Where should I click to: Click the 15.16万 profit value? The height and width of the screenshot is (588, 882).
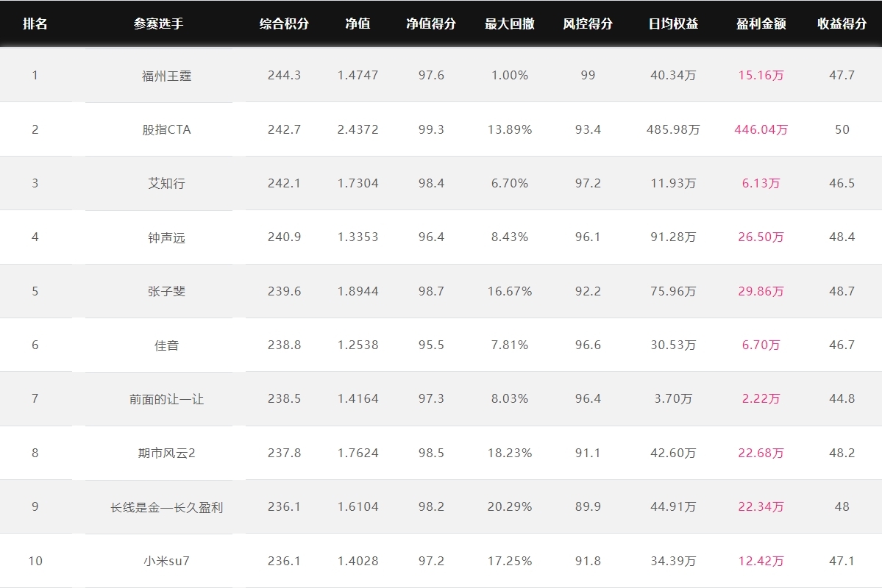point(761,75)
